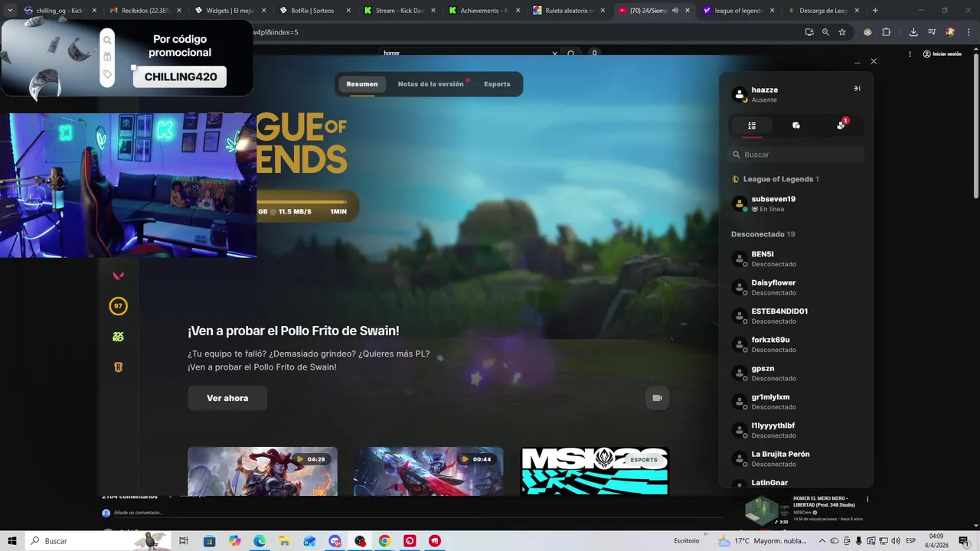Click the Buscar friends search field

pyautogui.click(x=796, y=155)
